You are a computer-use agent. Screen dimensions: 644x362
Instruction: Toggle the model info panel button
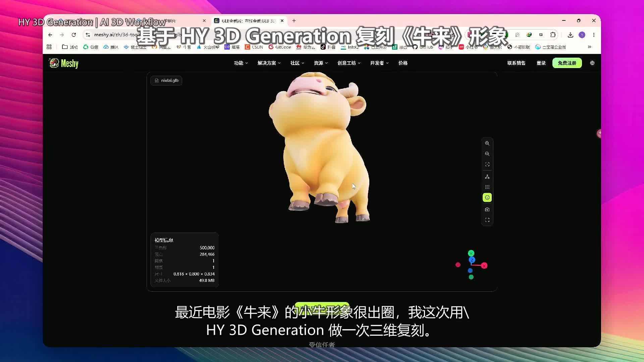point(487,198)
